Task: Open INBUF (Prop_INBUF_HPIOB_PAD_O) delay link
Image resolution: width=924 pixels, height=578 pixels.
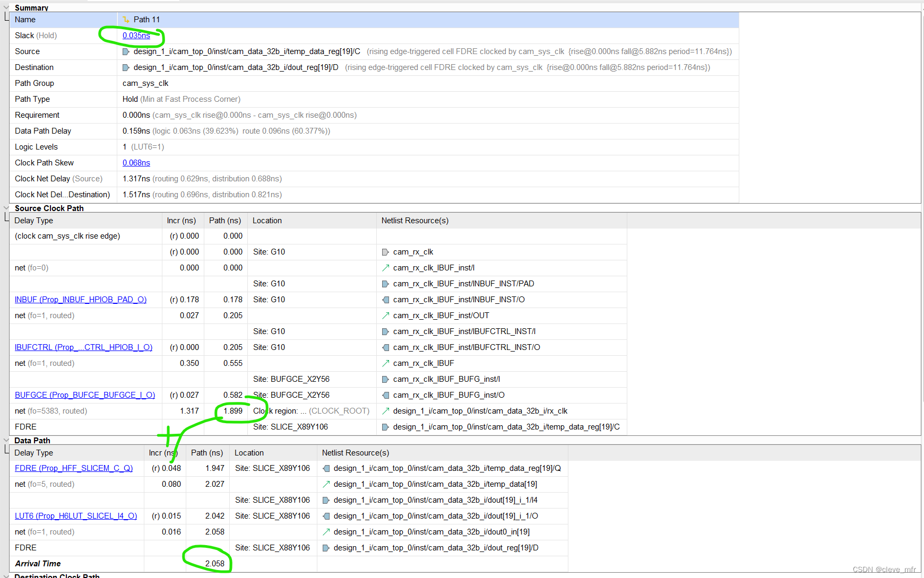Action: [x=81, y=300]
